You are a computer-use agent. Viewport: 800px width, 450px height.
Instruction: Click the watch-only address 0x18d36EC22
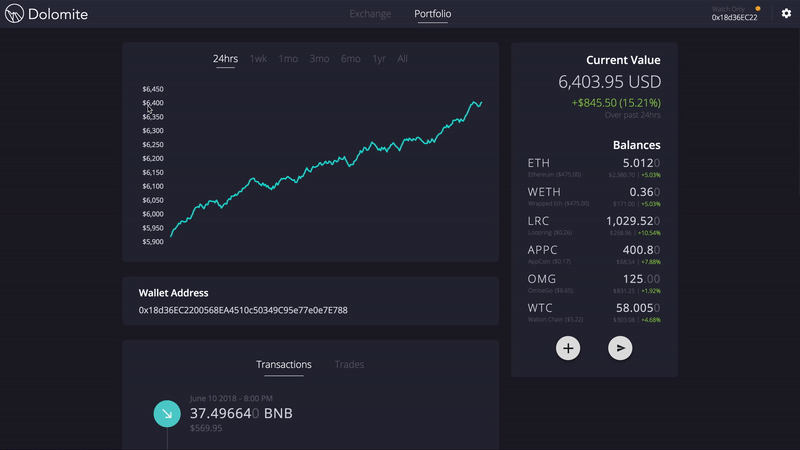point(734,18)
